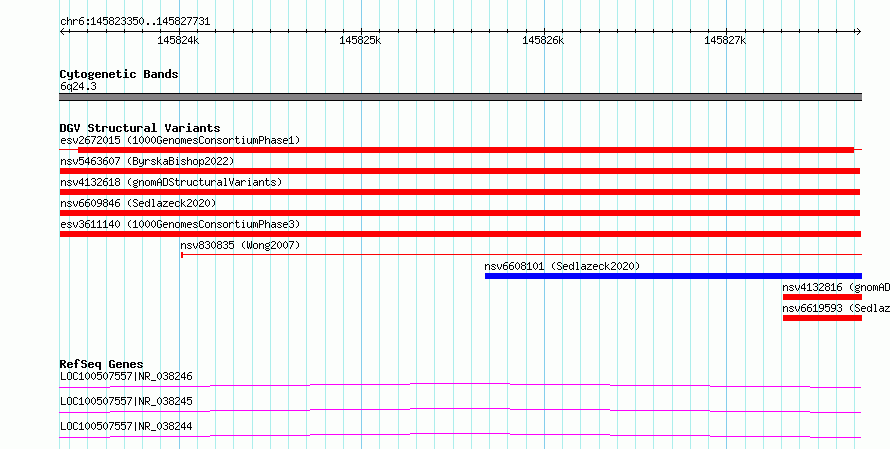The width and height of the screenshot is (890, 449).
Task: Click the blue nsv6608101 variant bar
Action: pyautogui.click(x=673, y=276)
